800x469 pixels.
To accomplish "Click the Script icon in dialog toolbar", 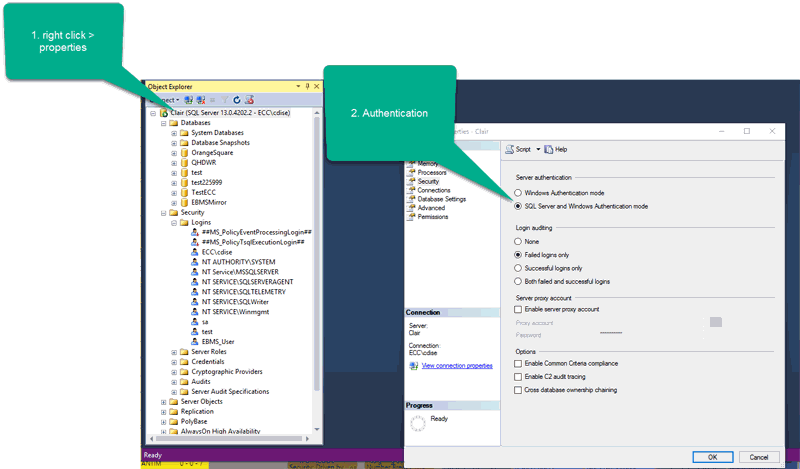I will tap(510, 149).
